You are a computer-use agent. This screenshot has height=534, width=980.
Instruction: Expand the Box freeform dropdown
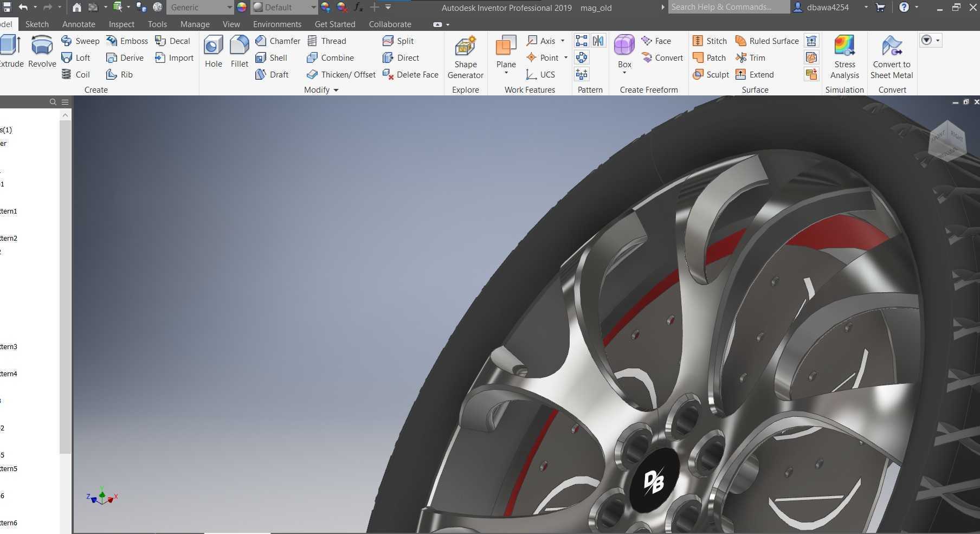[x=624, y=73]
